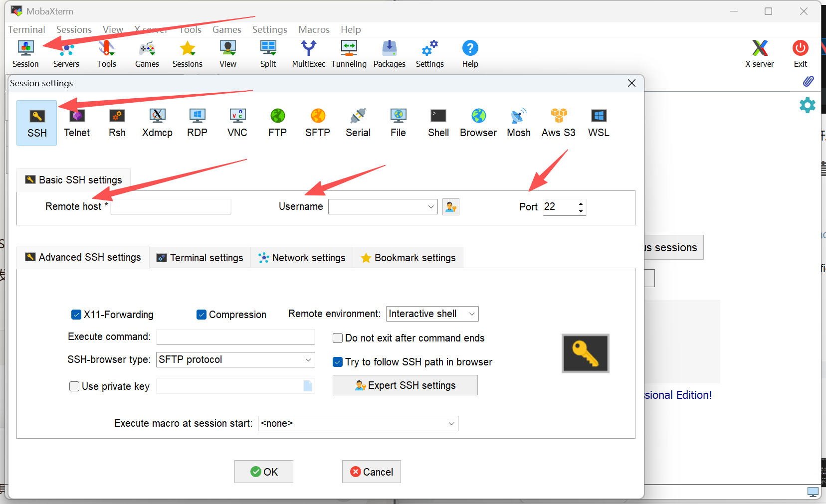Open the Bookmark settings tab

point(408,258)
